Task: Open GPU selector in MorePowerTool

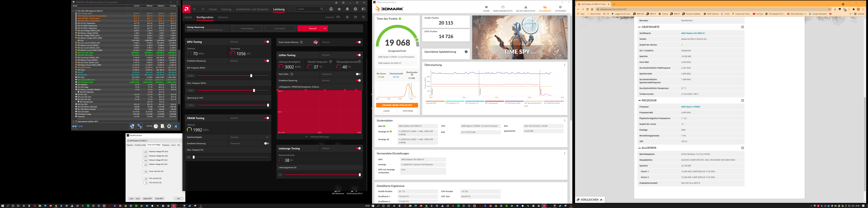Action: [154, 141]
